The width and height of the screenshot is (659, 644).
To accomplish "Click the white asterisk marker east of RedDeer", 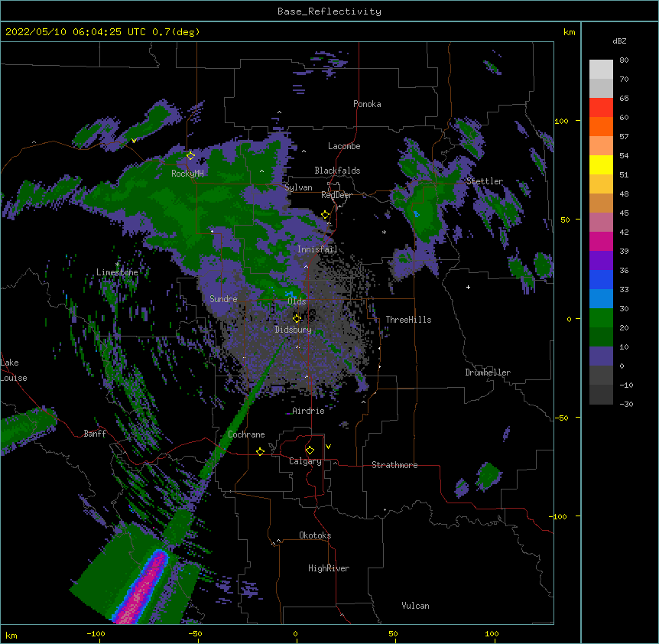I will click(384, 232).
